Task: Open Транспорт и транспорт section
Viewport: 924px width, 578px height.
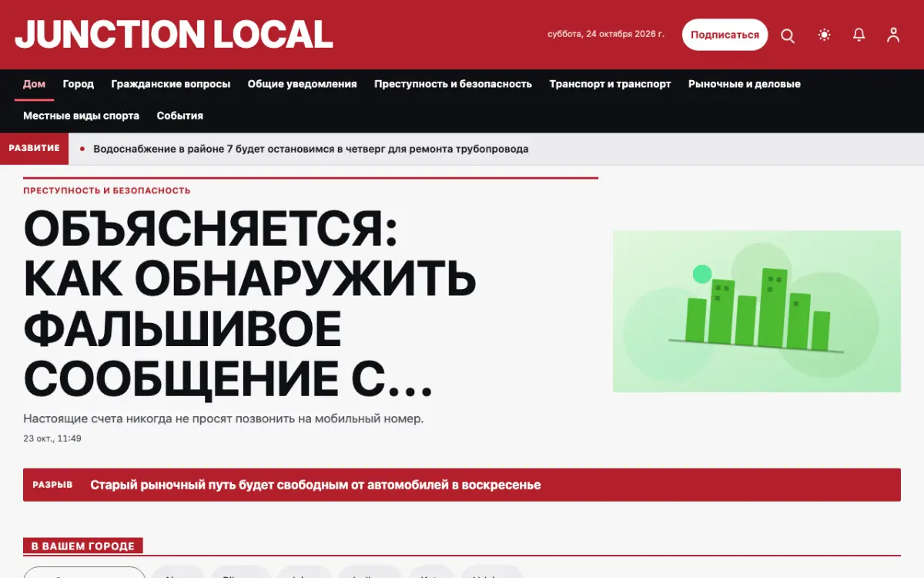Action: tap(610, 84)
